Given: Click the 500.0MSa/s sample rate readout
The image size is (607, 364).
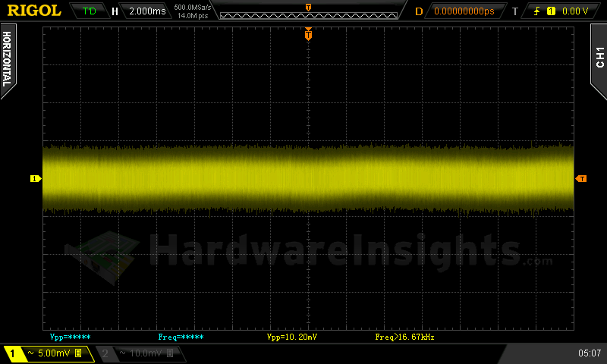Looking at the screenshot, I should click(192, 8).
